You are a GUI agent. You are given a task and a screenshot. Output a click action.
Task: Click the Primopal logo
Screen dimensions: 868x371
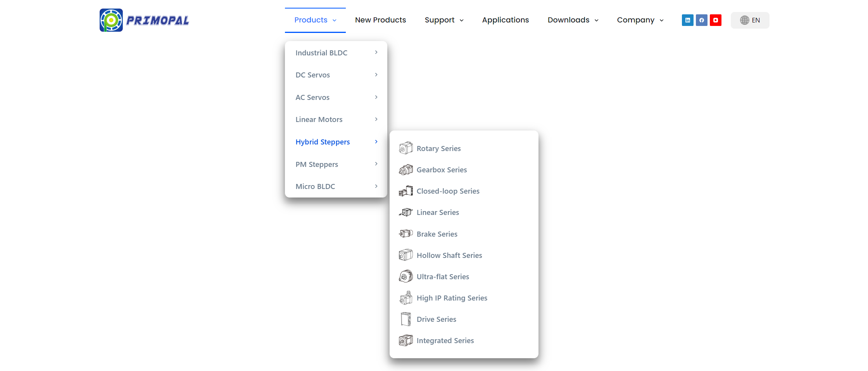(144, 20)
